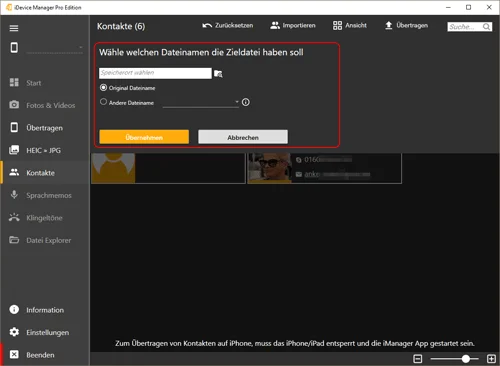Click the Start dashboard icon
Viewport: 500px width, 366px height.
click(x=14, y=82)
